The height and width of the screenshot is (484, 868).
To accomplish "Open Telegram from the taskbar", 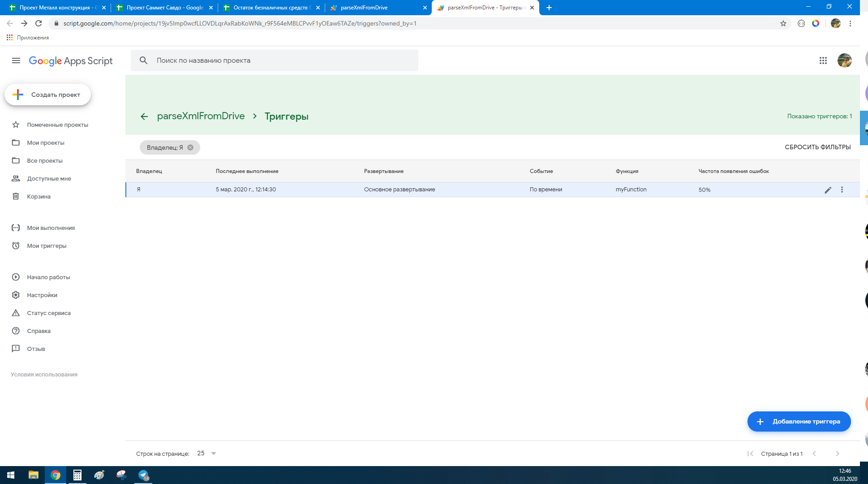I will [143, 475].
